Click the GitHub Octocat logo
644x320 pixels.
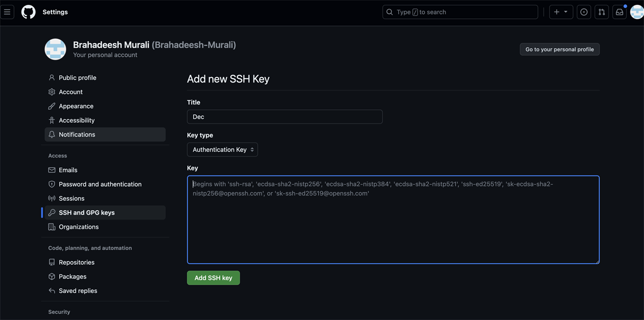[28, 12]
